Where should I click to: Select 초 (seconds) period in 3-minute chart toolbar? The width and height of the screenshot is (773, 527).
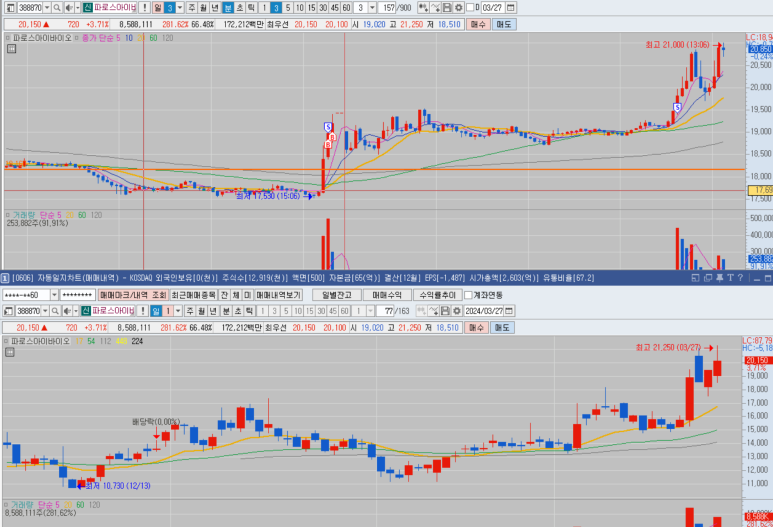click(x=240, y=8)
